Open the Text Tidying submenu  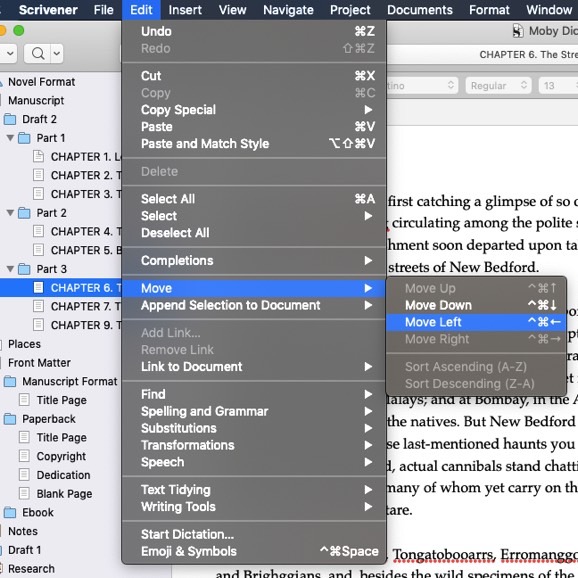point(254,490)
